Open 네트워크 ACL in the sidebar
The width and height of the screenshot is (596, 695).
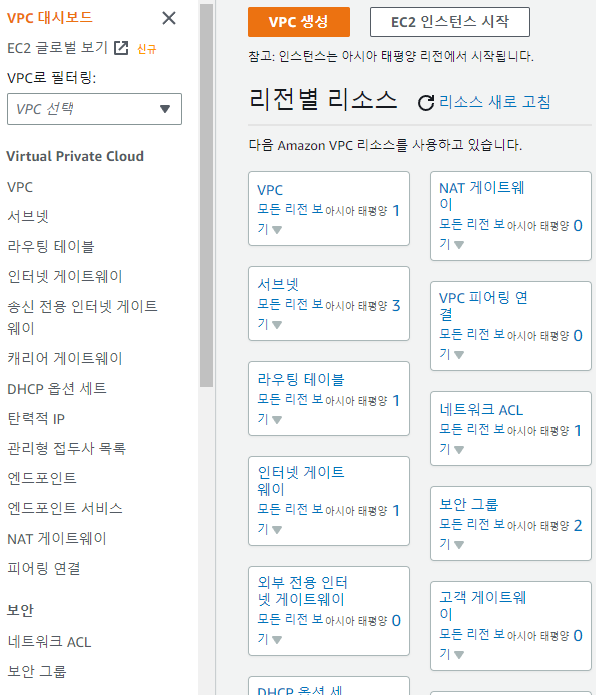[x=49, y=642]
